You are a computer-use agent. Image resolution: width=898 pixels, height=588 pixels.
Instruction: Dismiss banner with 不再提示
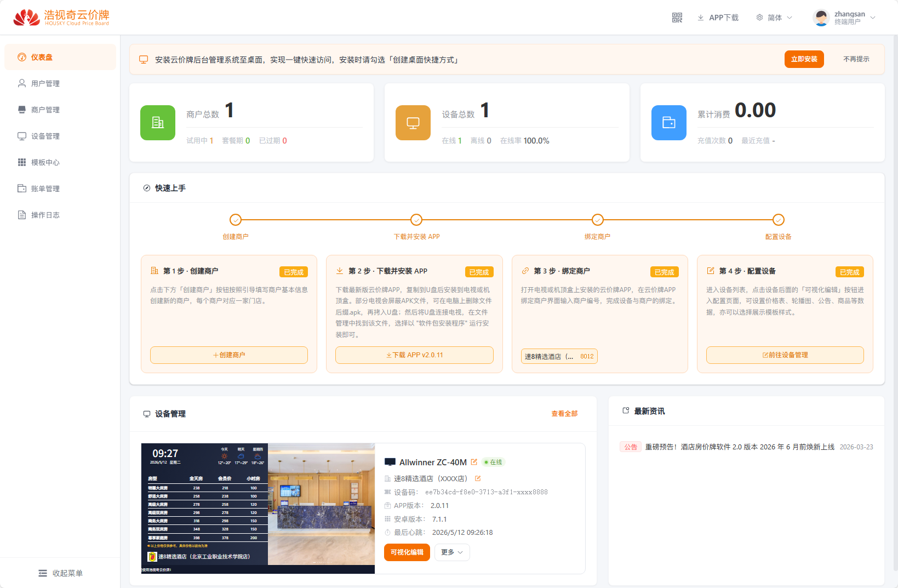click(x=856, y=59)
